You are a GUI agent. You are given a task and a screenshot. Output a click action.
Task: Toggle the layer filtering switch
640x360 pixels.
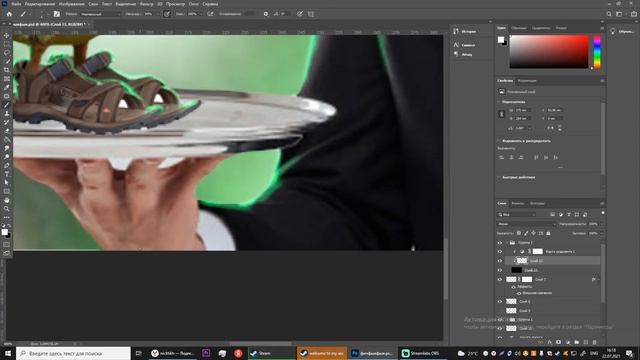point(603,213)
